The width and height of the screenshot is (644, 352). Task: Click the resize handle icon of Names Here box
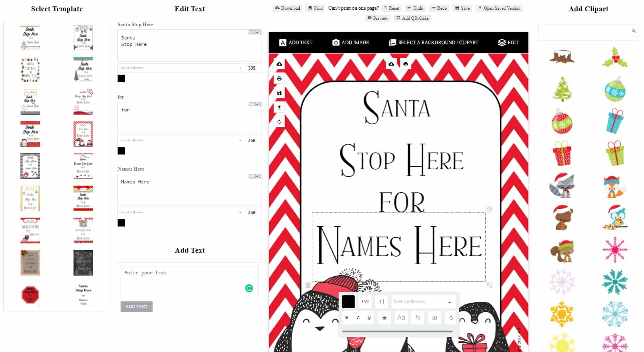coord(489,285)
